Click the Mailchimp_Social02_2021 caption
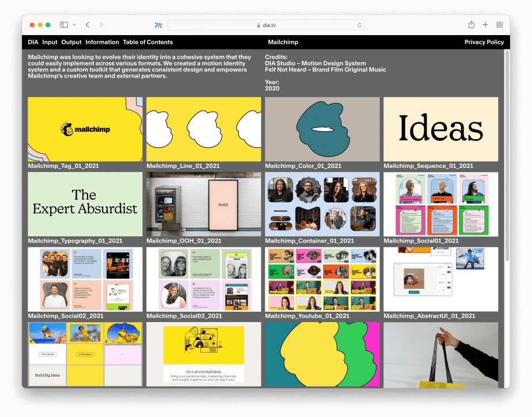The height and width of the screenshot is (417, 532). tap(66, 316)
